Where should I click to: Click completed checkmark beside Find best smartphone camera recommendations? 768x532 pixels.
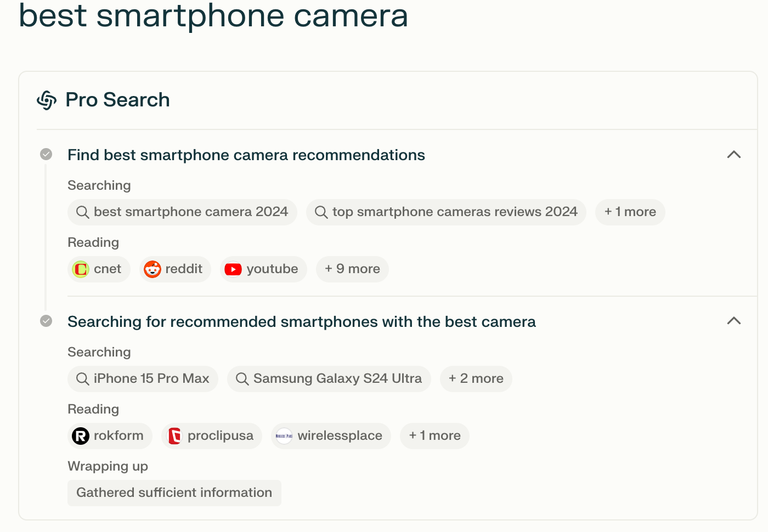[46, 154]
